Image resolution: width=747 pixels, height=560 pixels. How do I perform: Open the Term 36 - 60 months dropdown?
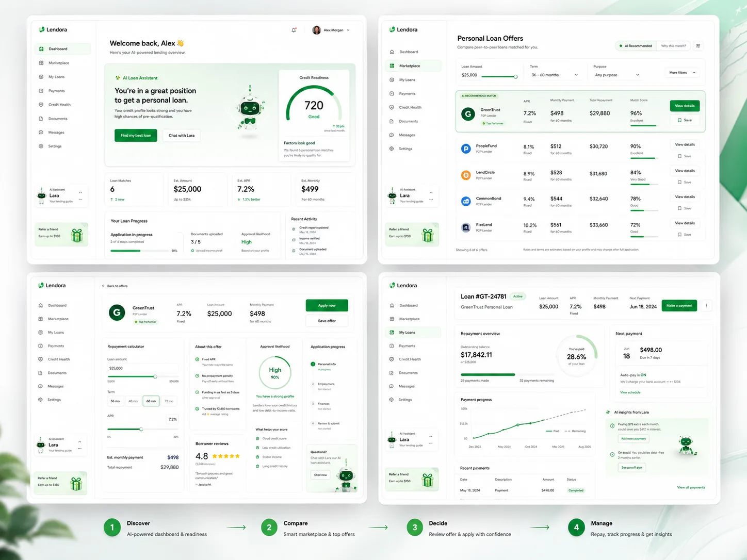point(555,75)
